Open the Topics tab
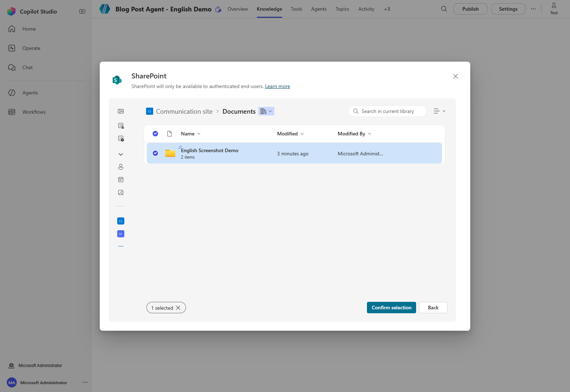 tap(342, 9)
